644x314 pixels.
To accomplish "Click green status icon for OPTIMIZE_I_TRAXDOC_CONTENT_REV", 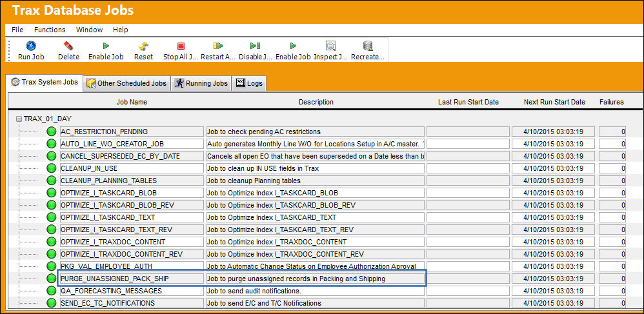I will 52,254.
